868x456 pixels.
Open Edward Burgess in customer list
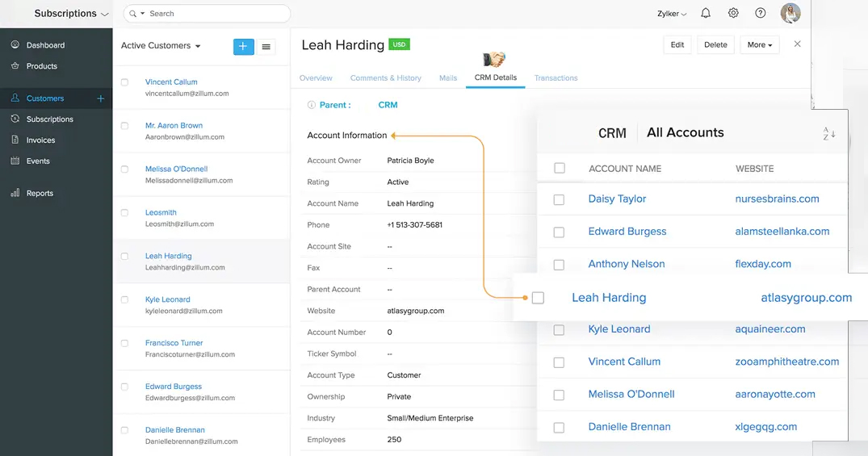coord(174,387)
